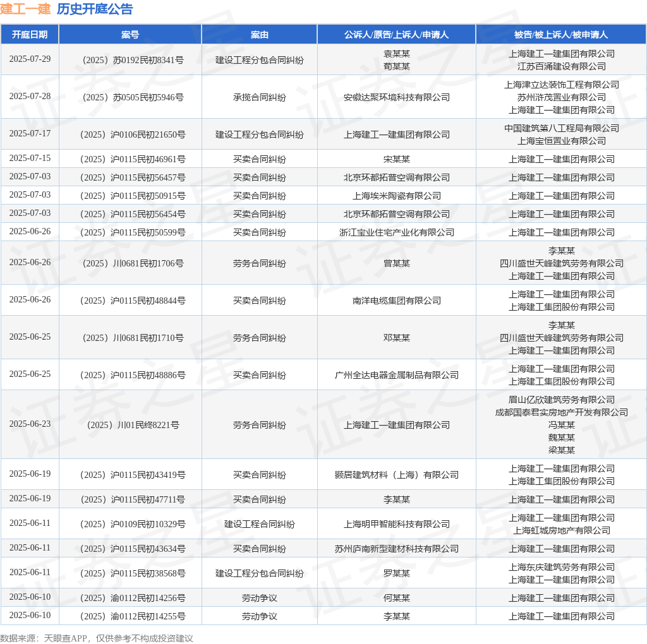
Task: Click 苏州庐南新型建材科技有限公司 plaintiff
Action: 397,549
